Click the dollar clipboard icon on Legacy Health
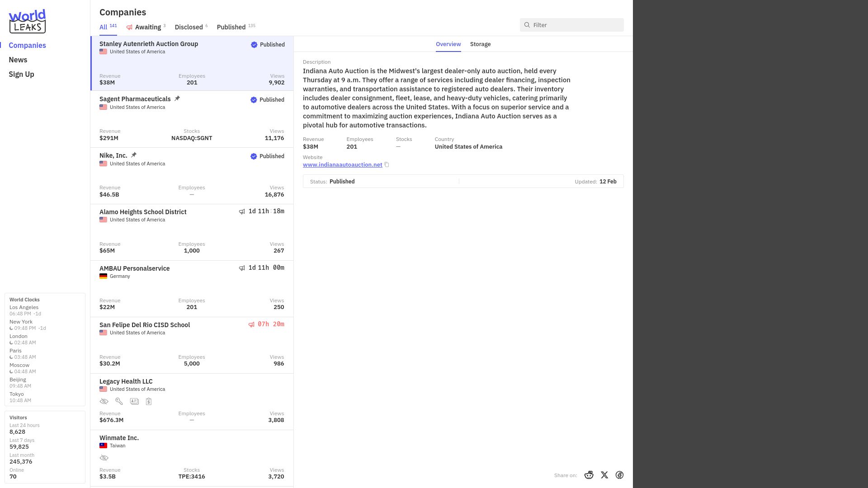This screenshot has height=488, width=868. (x=149, y=401)
